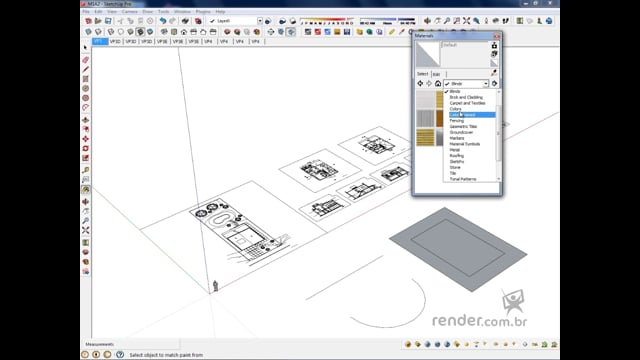Toggle X-ray face style icon

coord(88,32)
